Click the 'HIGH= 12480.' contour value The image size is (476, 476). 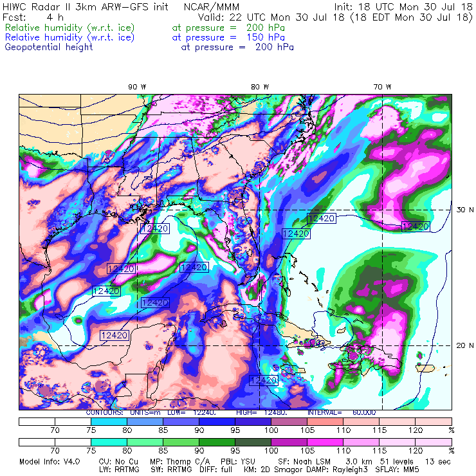[262, 412]
